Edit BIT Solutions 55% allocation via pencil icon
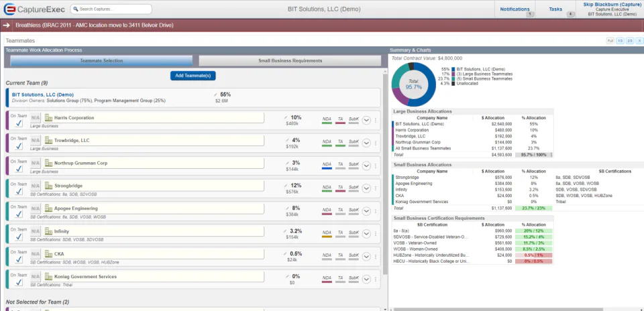The image size is (644, 311). 216,95
